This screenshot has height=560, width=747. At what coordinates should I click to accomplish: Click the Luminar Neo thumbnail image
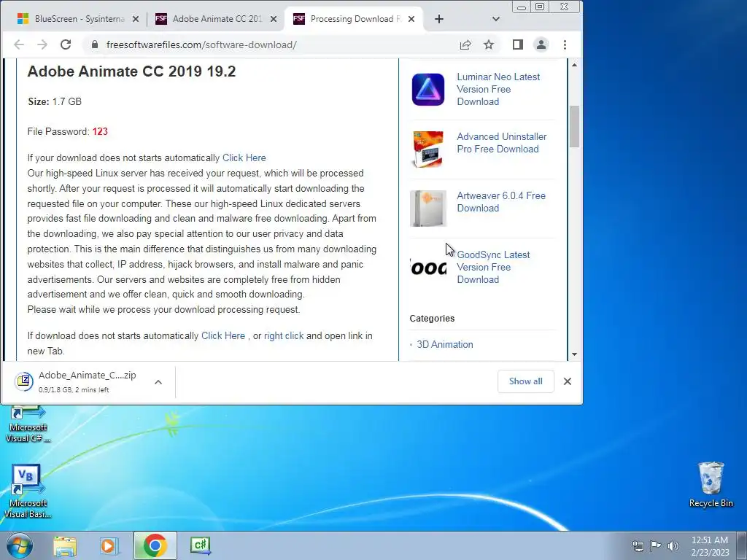point(427,90)
